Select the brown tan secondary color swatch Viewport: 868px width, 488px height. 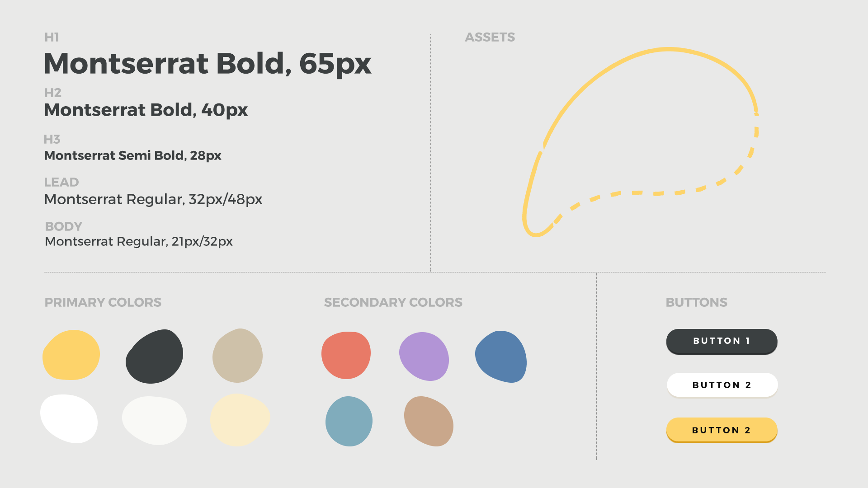429,421
